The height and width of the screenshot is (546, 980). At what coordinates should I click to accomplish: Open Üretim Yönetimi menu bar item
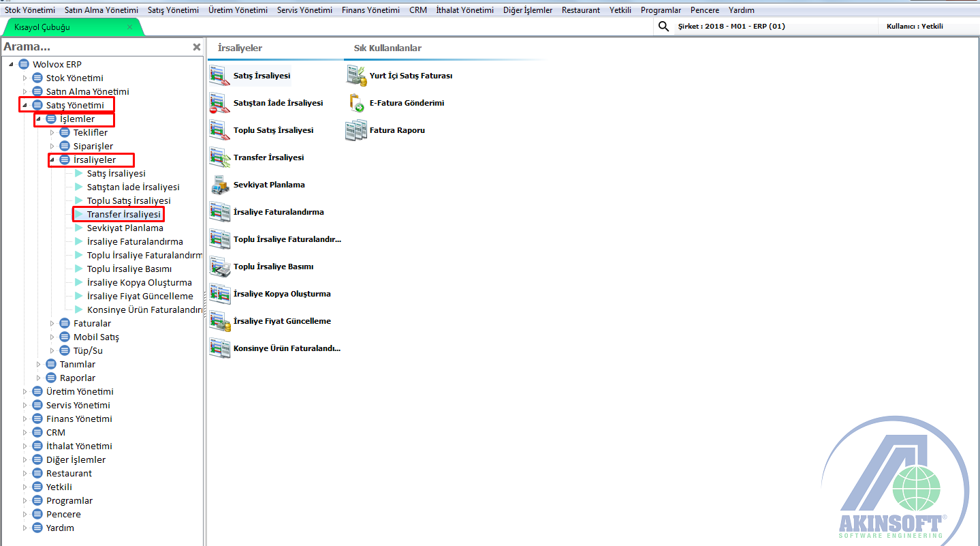click(238, 10)
